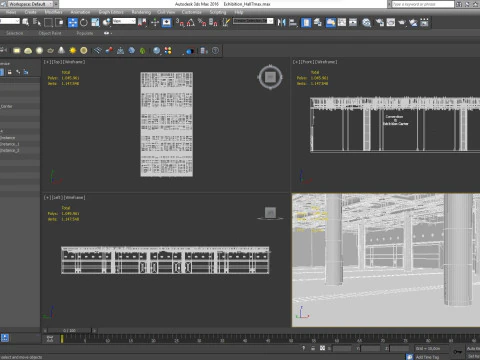The height and width of the screenshot is (360, 480).
Task: Toggle the Select and Manipulate button
Action: coord(155,22)
